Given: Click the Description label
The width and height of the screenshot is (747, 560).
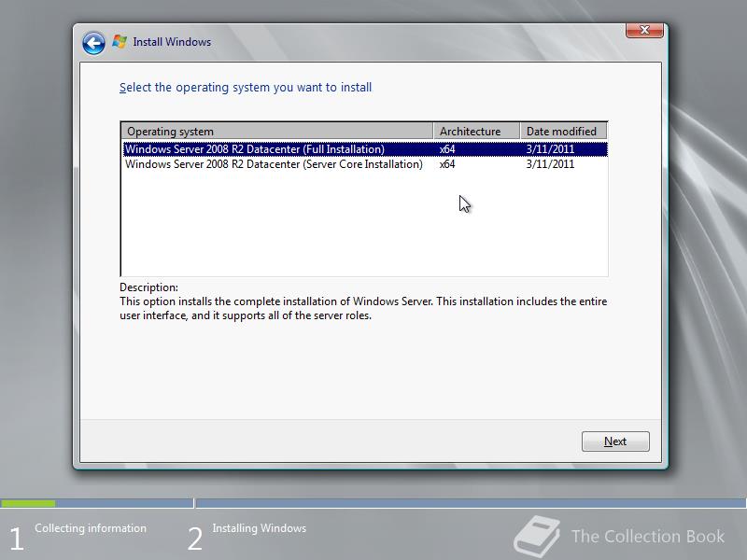Looking at the screenshot, I should pyautogui.click(x=148, y=287).
